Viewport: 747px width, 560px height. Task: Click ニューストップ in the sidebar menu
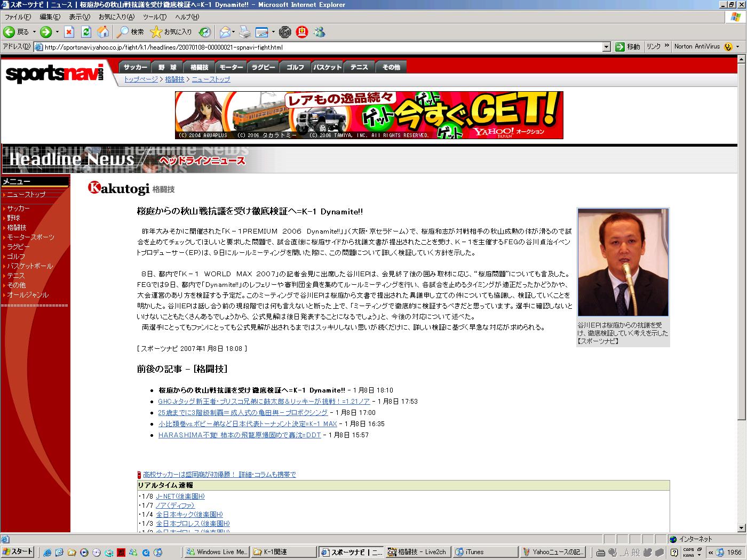click(x=26, y=195)
